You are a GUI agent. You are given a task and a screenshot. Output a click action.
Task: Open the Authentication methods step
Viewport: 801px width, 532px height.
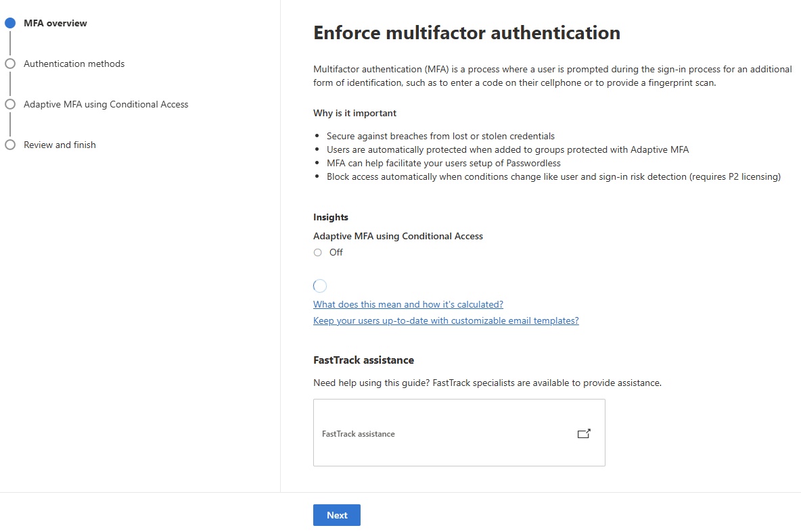pos(74,64)
